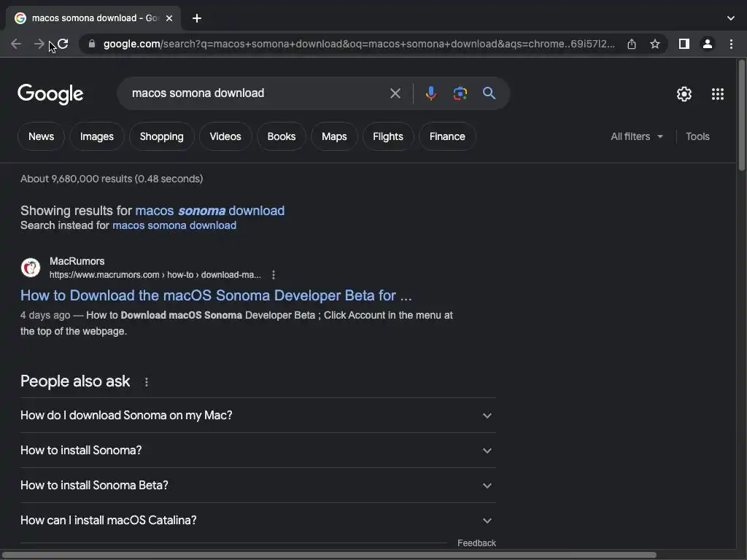Viewport: 747px width, 560px height.
Task: Share this page via the share icon
Action: pyautogui.click(x=632, y=44)
